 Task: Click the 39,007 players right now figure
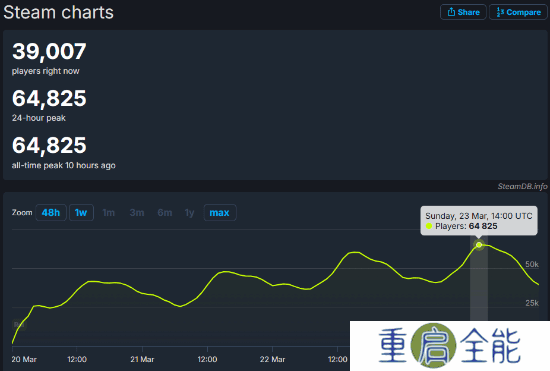coord(49,51)
